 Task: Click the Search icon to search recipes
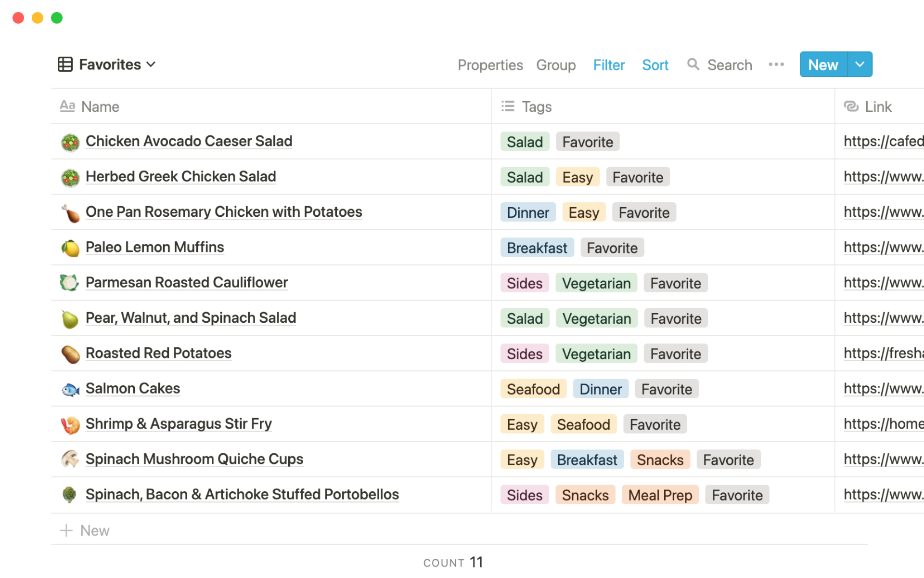(694, 65)
